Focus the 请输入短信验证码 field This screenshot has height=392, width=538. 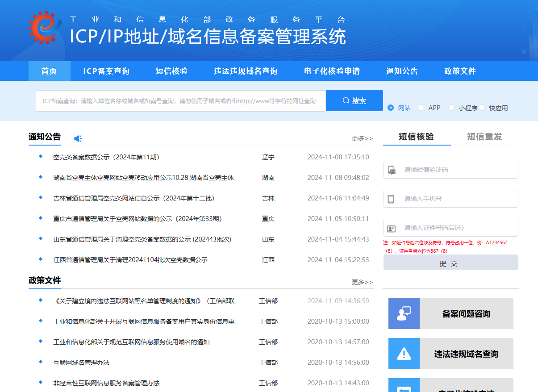tap(451, 170)
